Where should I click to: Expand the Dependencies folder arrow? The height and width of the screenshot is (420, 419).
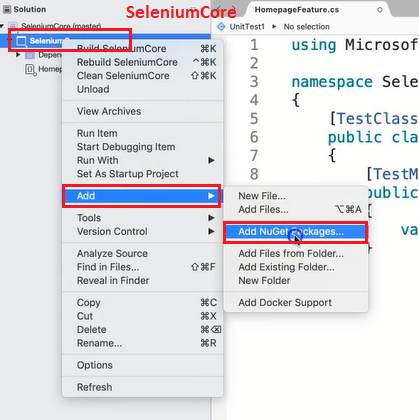pos(18,55)
